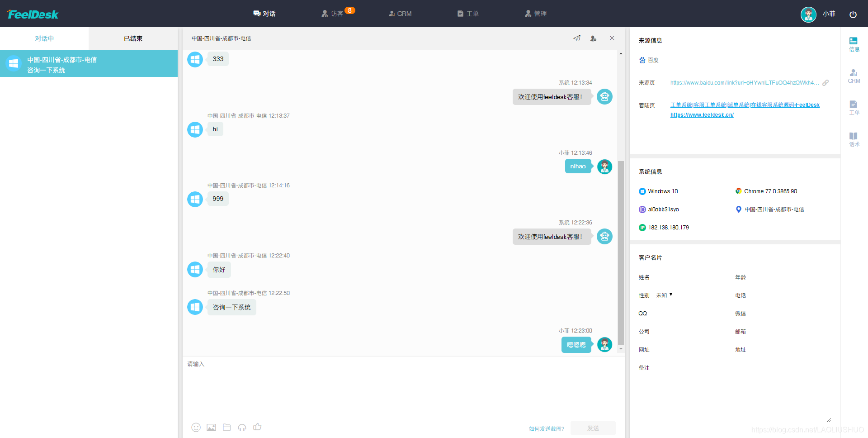Open https://www.feeldesk.cn/ link
This screenshot has height=438, width=868.
tap(702, 115)
